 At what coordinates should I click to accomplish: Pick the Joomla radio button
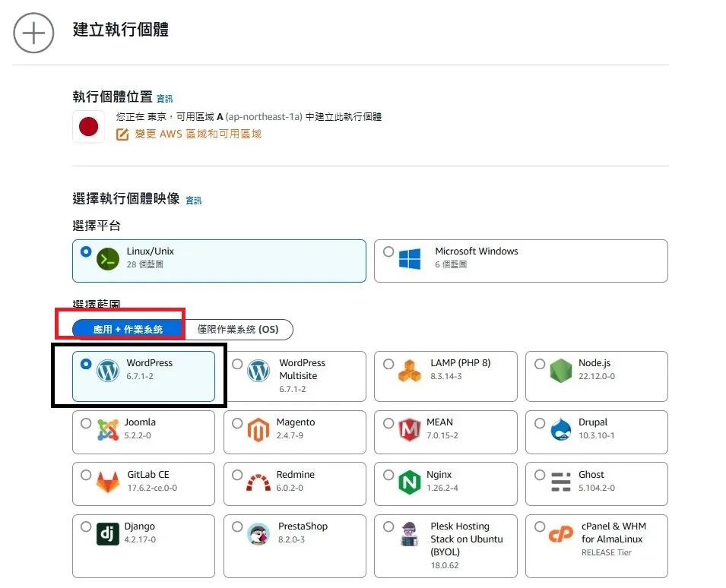86,423
